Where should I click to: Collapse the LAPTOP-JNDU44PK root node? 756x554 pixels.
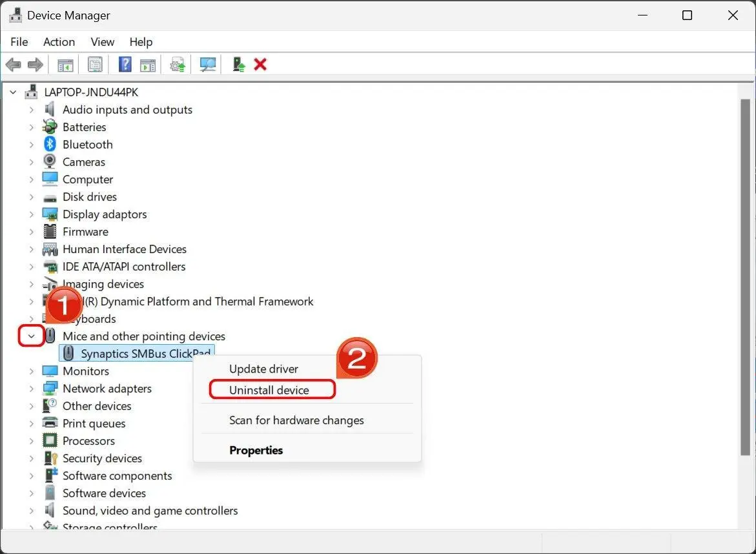coord(13,92)
